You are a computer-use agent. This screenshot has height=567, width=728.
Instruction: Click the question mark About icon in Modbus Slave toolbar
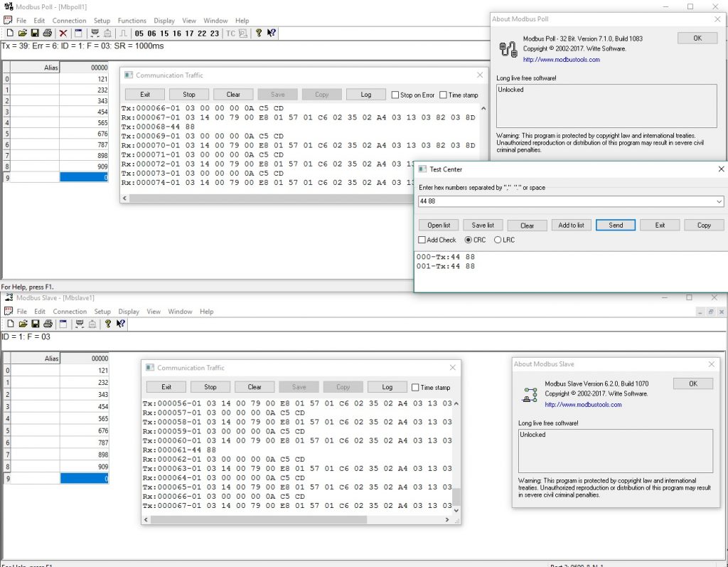[108, 324]
